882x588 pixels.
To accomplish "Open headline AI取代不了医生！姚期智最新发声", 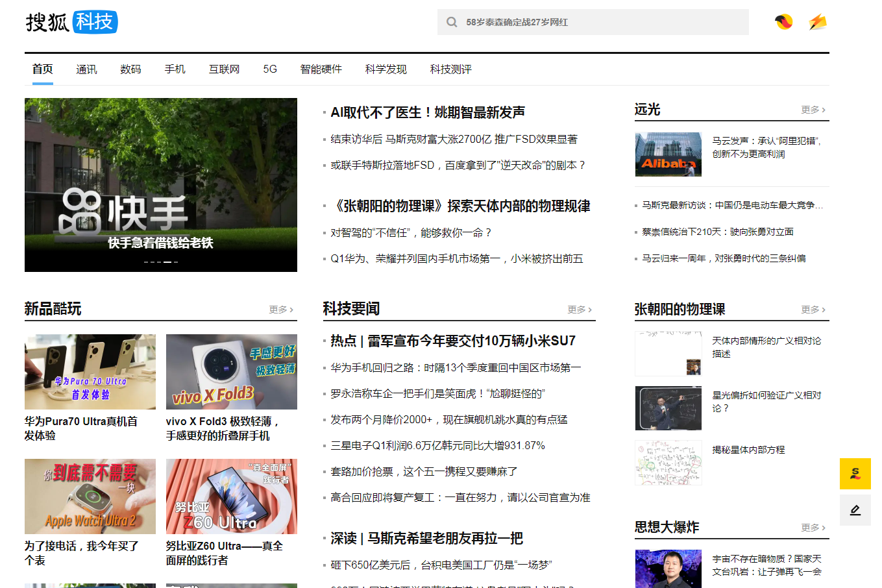I will point(428,112).
